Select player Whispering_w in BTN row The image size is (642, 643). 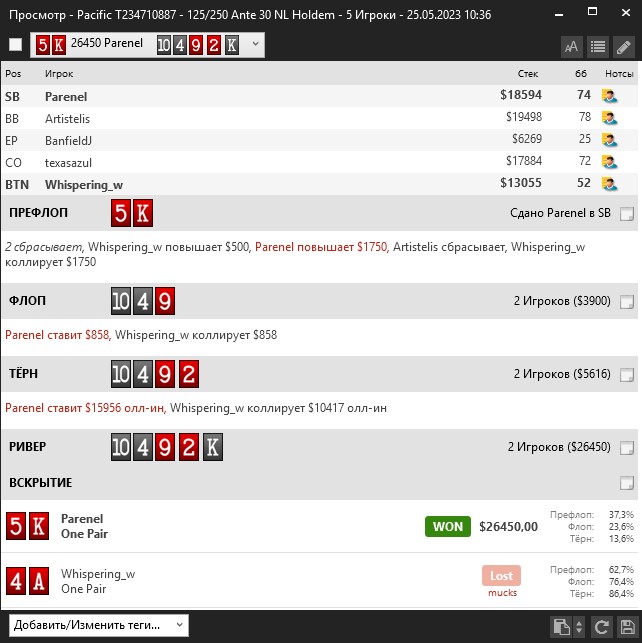coord(84,185)
